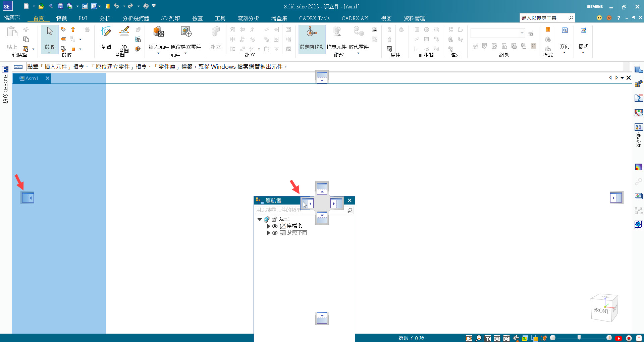This screenshot has width=644, height=342.
Task: Click the zoom slider handle in status bar
Action: tap(579, 338)
